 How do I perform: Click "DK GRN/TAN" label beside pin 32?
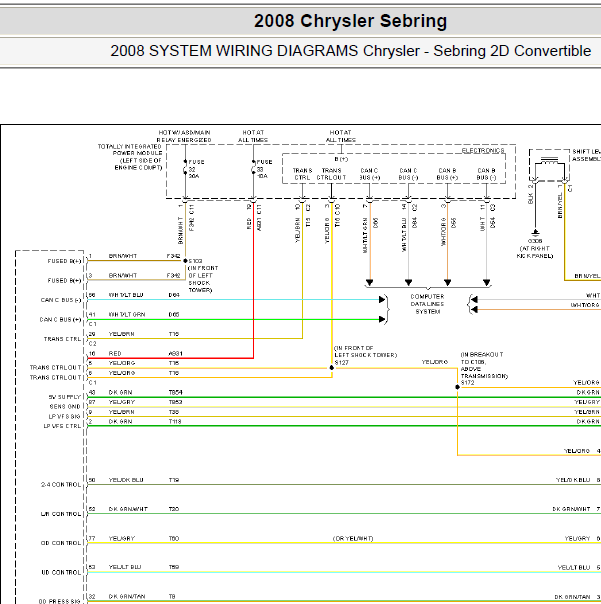point(127,597)
